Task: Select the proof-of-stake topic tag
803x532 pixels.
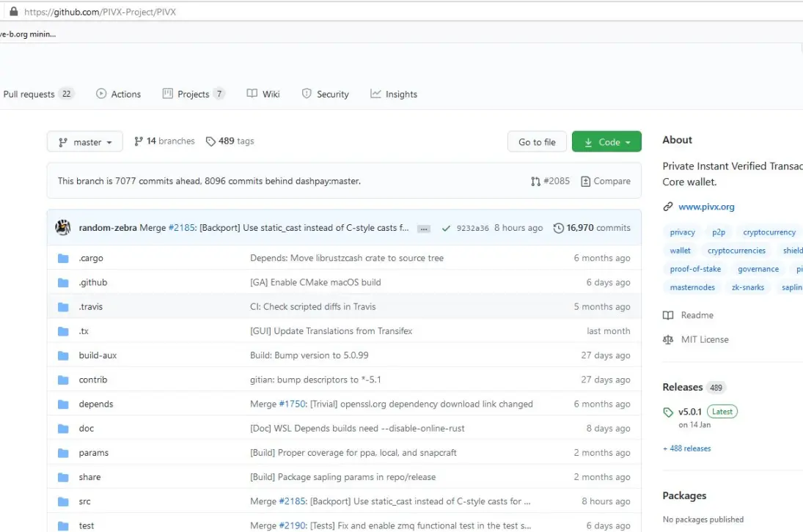Action: coord(695,269)
